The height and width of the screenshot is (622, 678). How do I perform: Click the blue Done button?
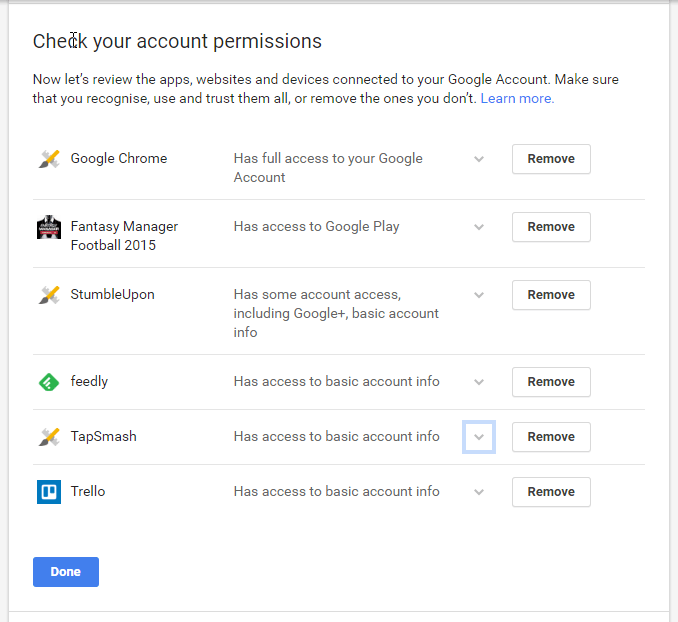pos(66,572)
